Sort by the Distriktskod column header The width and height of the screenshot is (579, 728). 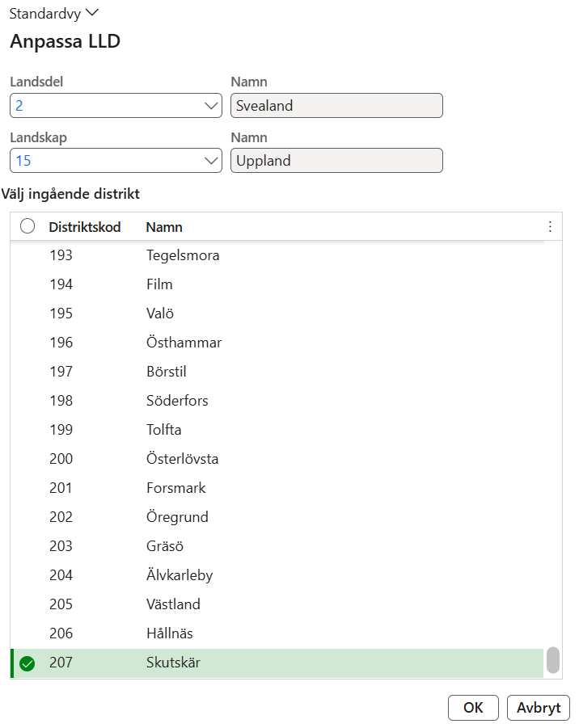tap(85, 227)
